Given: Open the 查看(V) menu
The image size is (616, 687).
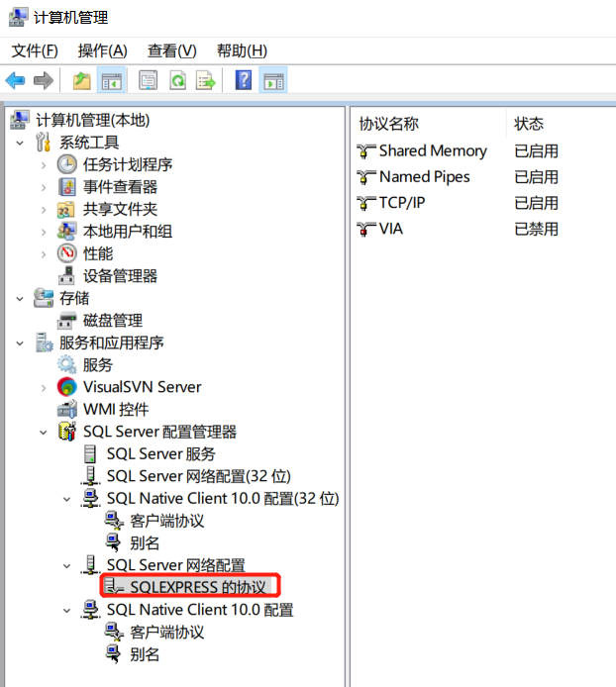Looking at the screenshot, I should tap(172, 50).
